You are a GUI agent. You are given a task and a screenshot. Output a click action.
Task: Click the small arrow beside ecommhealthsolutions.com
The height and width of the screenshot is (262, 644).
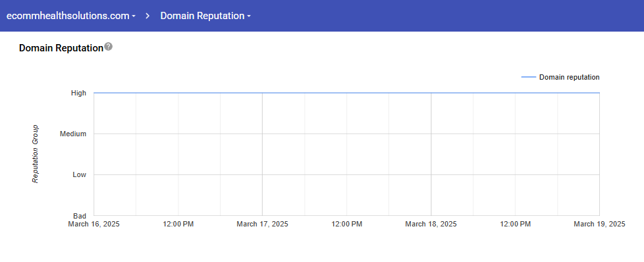point(134,16)
